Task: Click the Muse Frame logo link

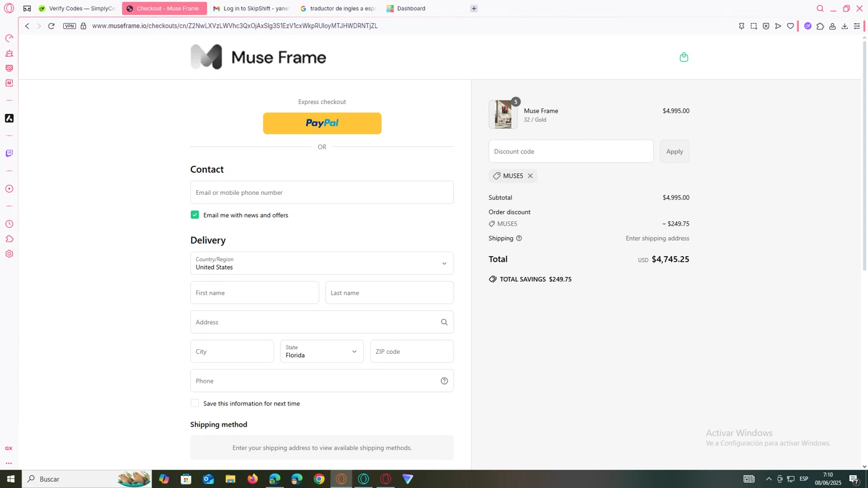Action: click(x=259, y=57)
